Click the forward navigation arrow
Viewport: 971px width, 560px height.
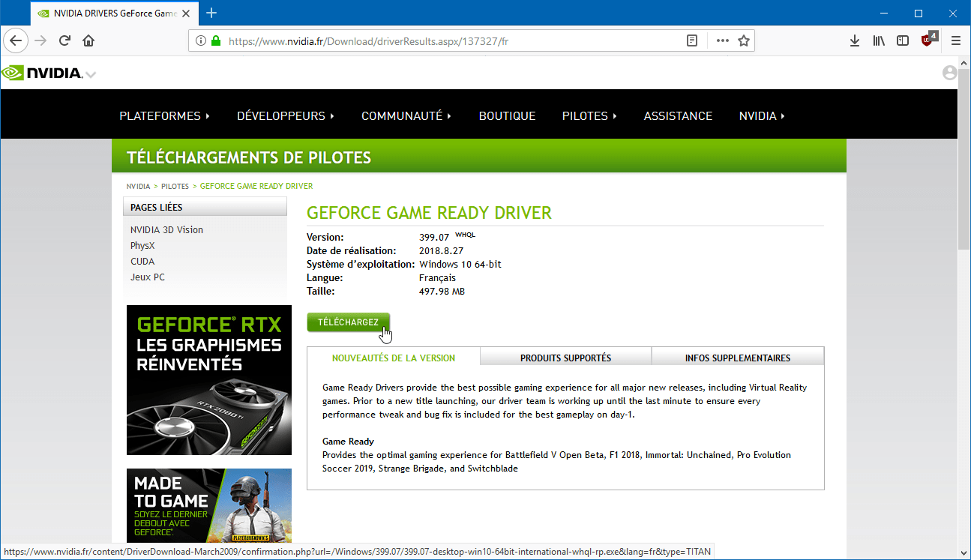(40, 40)
